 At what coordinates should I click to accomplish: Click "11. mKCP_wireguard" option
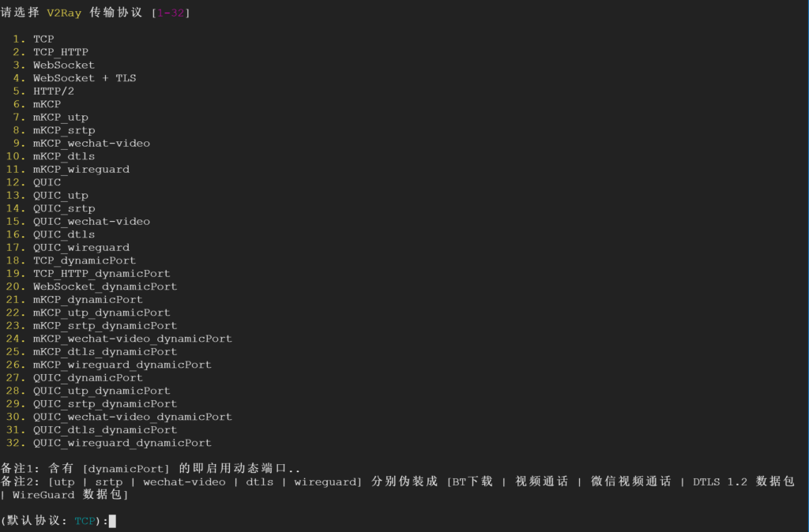click(x=68, y=170)
